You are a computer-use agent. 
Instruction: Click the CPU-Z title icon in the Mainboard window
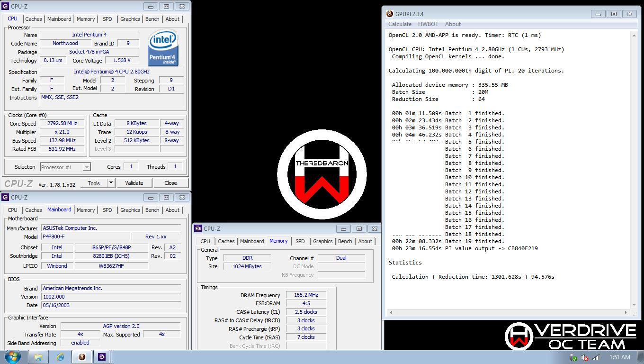[x=6, y=197]
